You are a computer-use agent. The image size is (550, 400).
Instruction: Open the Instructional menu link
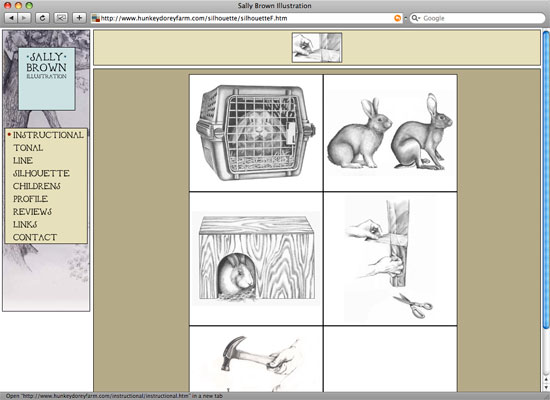(48, 135)
